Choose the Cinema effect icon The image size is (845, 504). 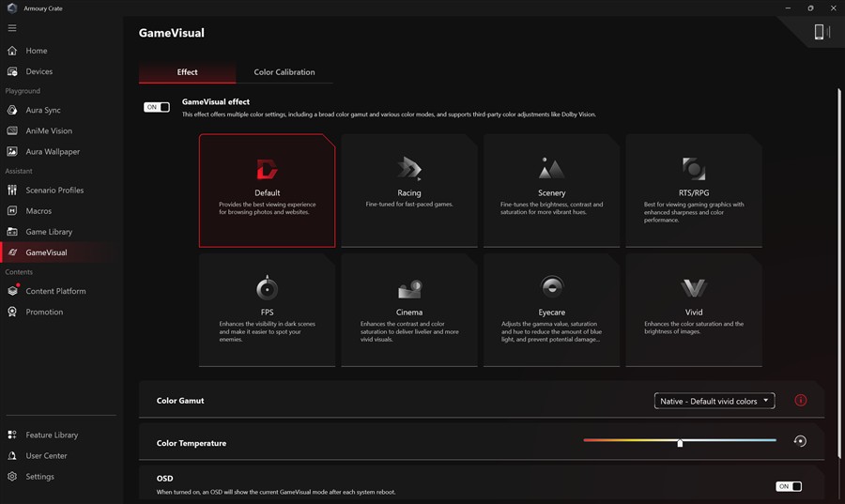(x=409, y=288)
